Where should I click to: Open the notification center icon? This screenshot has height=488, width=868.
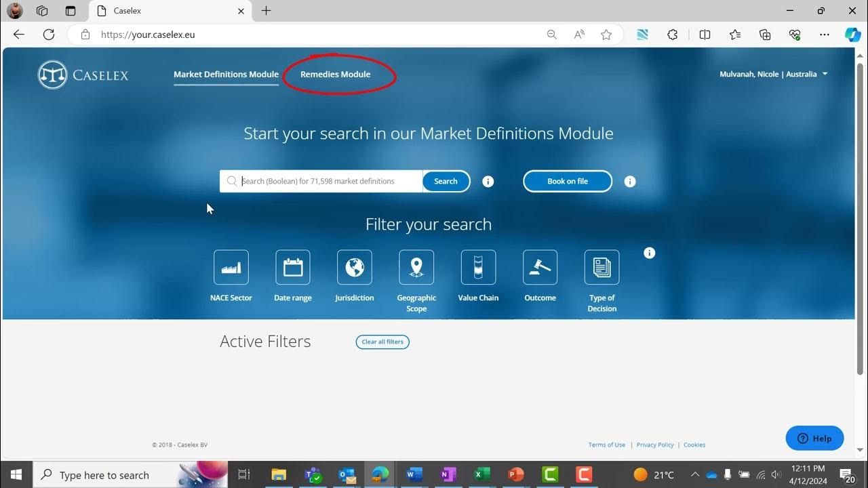[847, 474]
